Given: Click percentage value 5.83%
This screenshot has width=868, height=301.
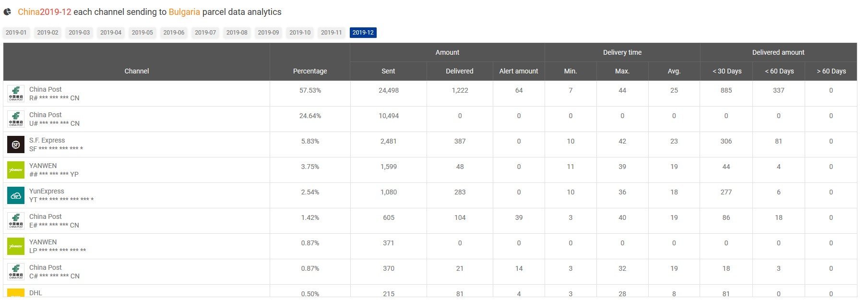Looking at the screenshot, I should (310, 141).
